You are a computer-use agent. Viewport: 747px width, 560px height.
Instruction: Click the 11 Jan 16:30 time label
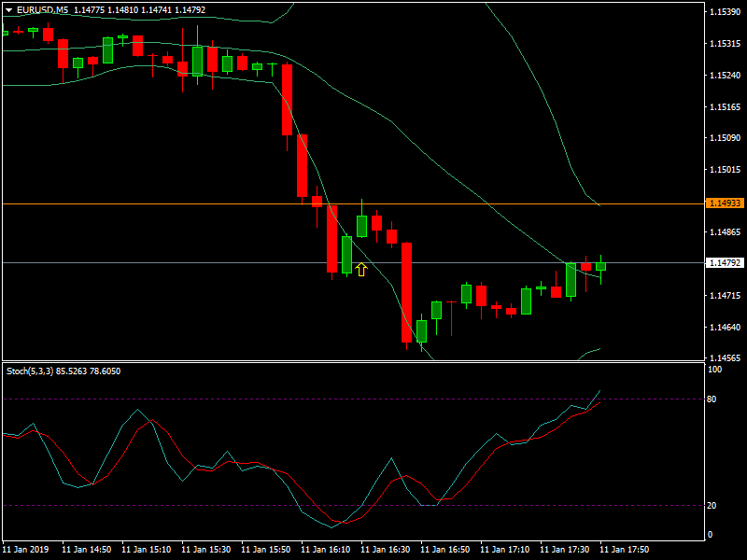[x=386, y=550]
